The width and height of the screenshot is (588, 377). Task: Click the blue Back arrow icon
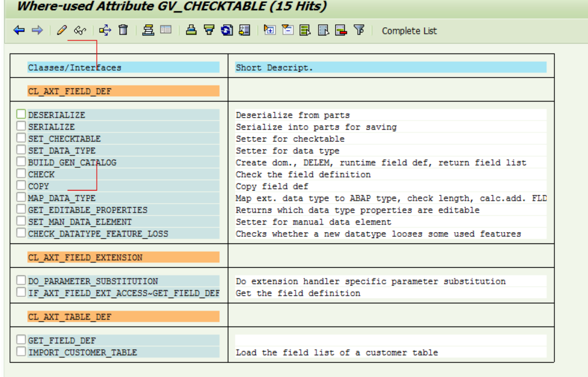click(x=19, y=30)
